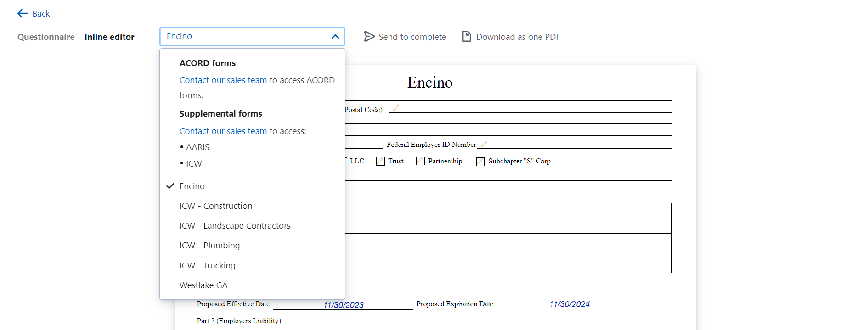Pick ICW - Plumbing form option

tap(209, 246)
